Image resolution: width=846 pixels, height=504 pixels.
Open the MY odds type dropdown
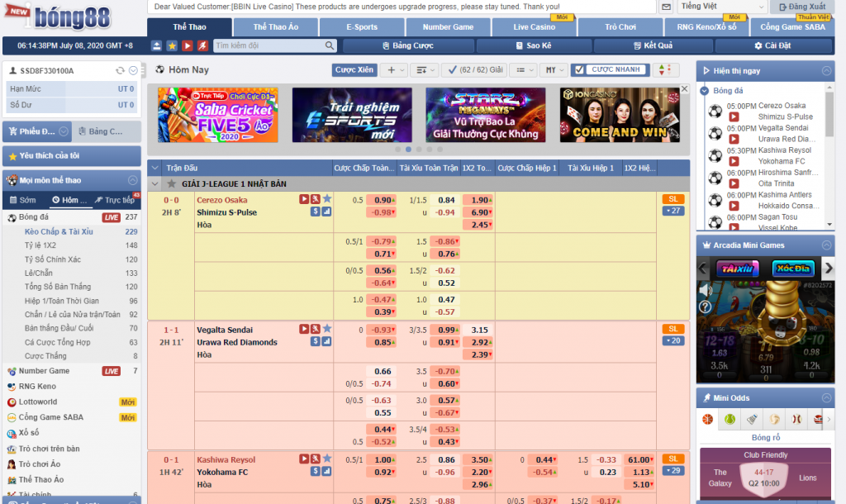click(x=555, y=70)
